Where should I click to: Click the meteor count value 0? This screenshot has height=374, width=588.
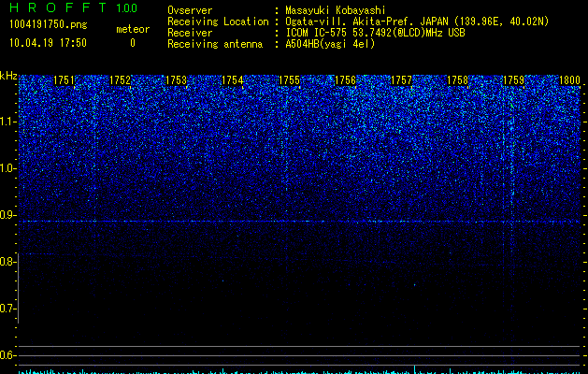133,43
